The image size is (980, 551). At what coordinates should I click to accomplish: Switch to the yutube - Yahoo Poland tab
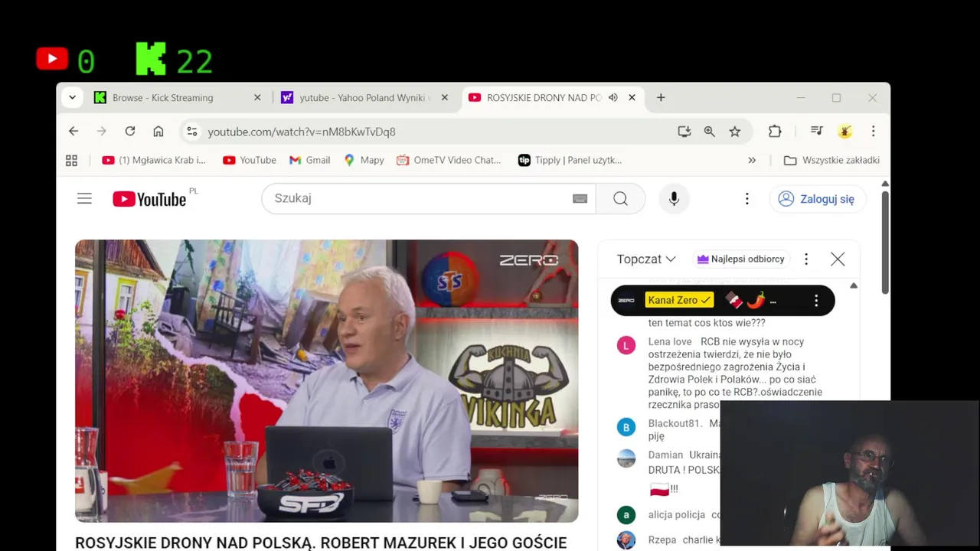pos(365,98)
